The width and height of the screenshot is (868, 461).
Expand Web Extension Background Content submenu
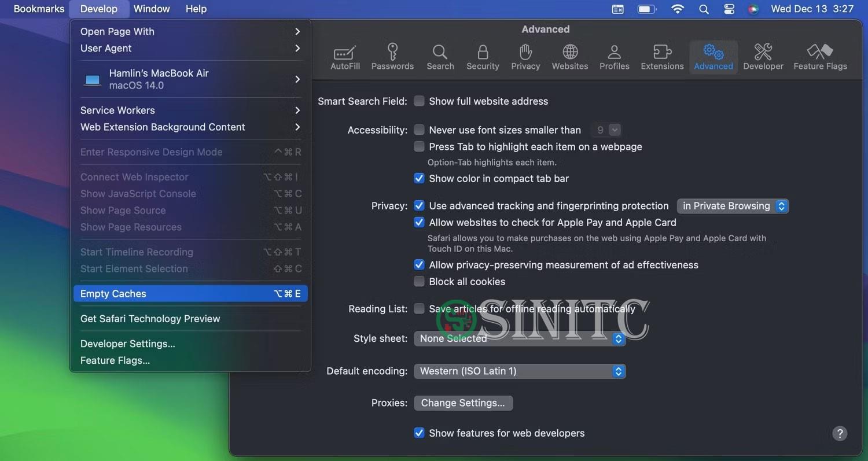point(190,127)
